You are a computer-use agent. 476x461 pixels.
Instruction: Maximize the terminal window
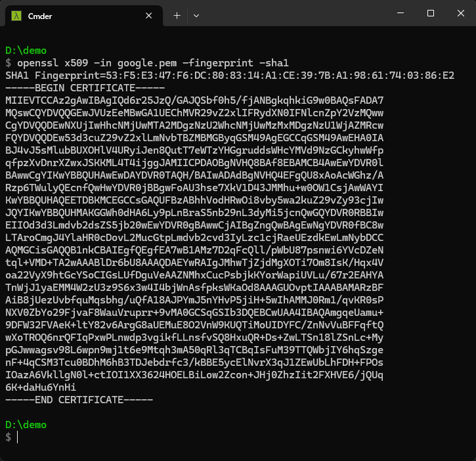(431, 13)
